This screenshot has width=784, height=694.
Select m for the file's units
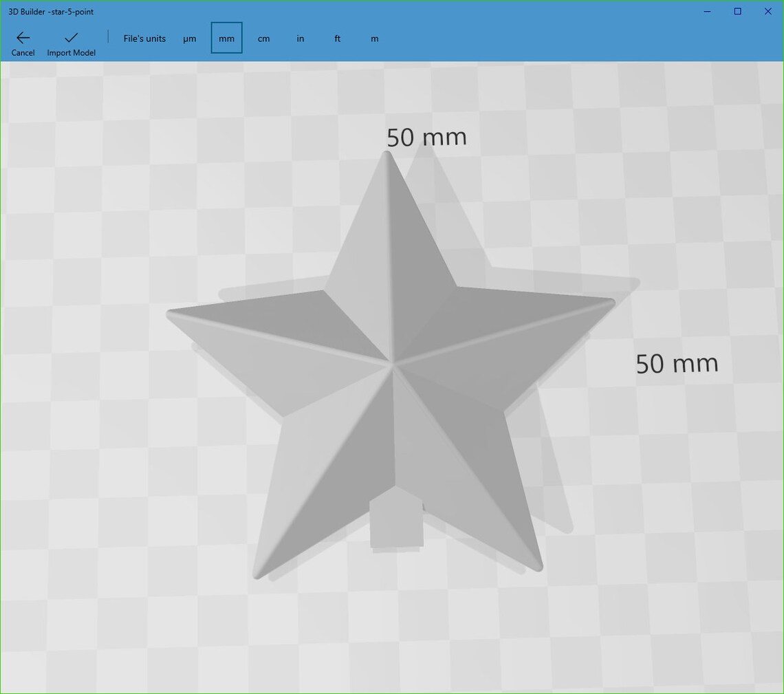click(x=374, y=39)
